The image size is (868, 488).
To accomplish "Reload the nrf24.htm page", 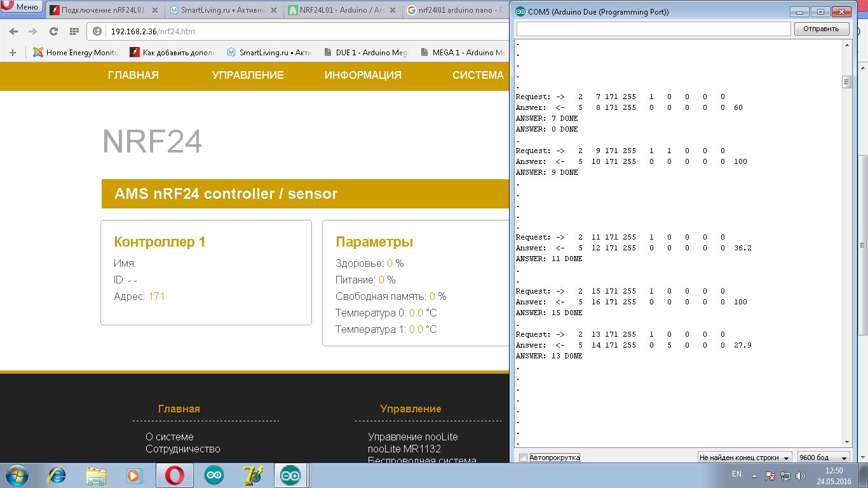I will click(53, 31).
